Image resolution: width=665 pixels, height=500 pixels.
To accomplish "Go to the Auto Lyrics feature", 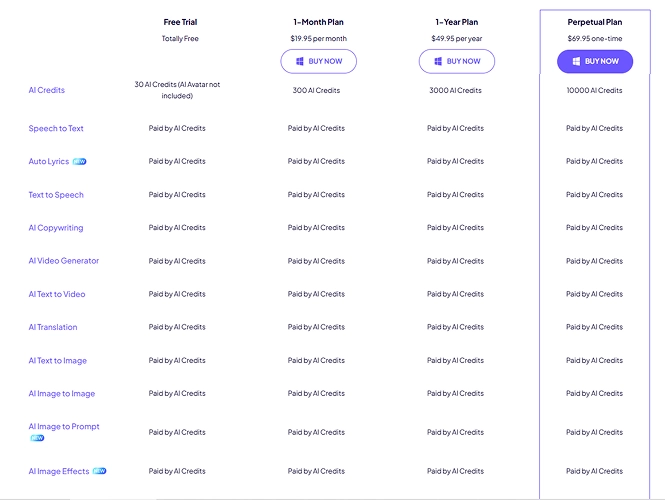I will pos(49,161).
